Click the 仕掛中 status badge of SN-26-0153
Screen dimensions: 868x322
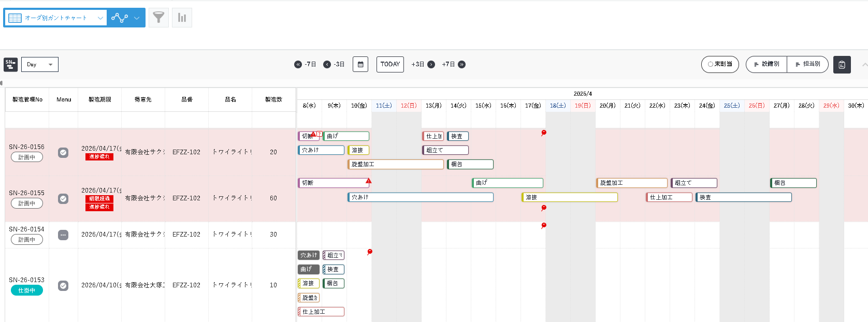click(27, 290)
